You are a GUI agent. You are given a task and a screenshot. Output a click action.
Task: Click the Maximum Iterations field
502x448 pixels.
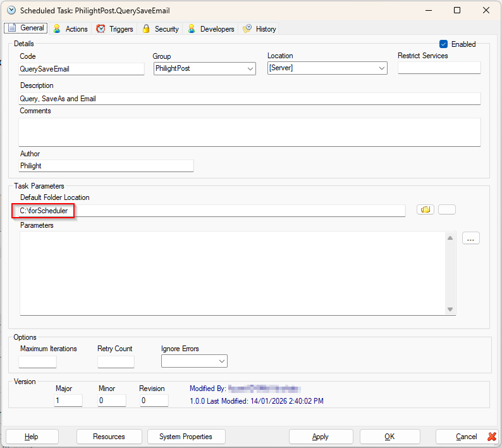tap(37, 362)
